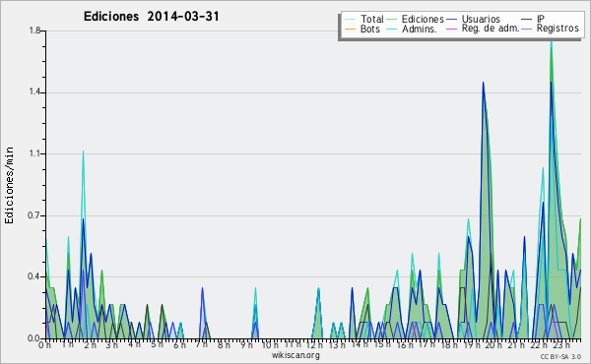Click the Bots orange legend line

pos(350,29)
